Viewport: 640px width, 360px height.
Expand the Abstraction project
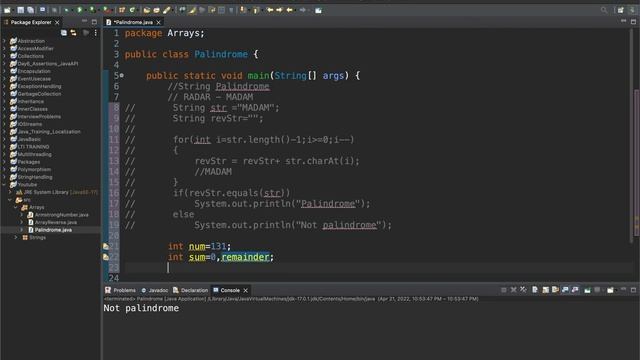pyautogui.click(x=4, y=41)
